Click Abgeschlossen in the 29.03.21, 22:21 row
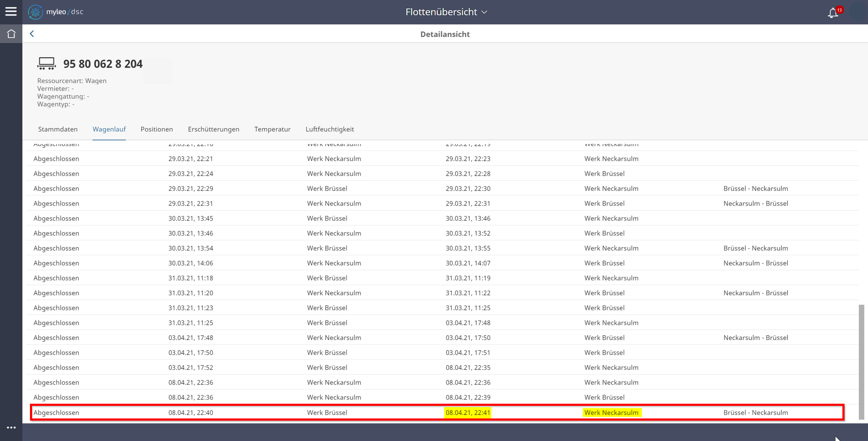868x441 pixels. [x=56, y=159]
